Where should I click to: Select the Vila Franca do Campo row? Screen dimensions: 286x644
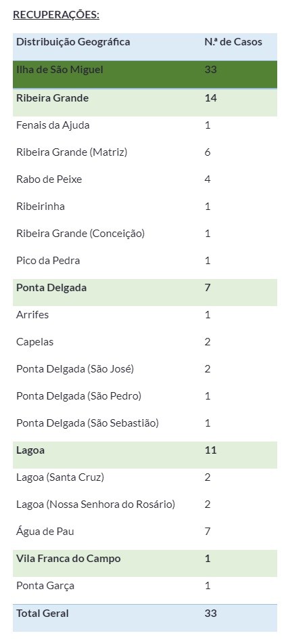145,563
